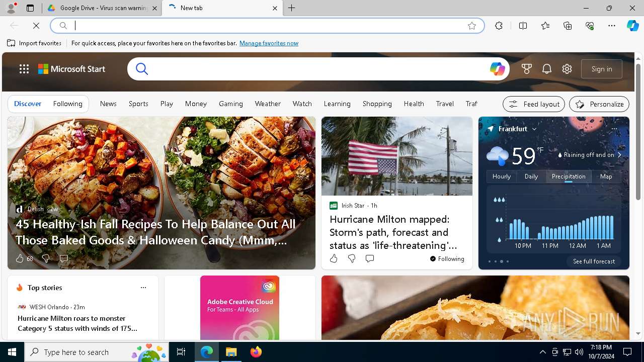
Task: Open Browser essentials heart icon
Action: [x=590, y=26]
